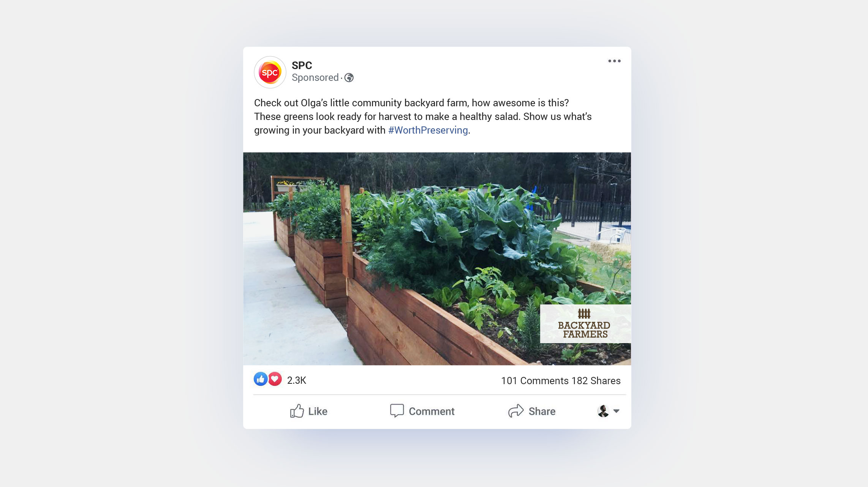Click the blue thumbs-up reaction icon
This screenshot has width=868, height=487.
261,379
